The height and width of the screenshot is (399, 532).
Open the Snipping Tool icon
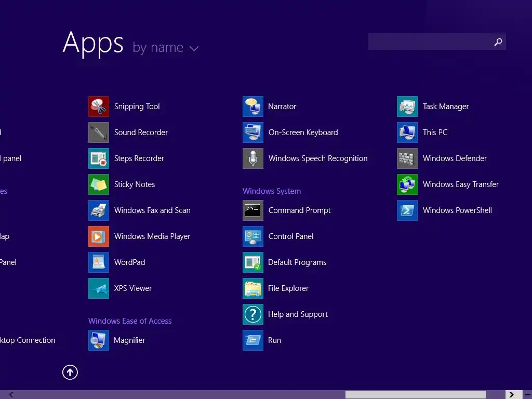click(x=99, y=107)
